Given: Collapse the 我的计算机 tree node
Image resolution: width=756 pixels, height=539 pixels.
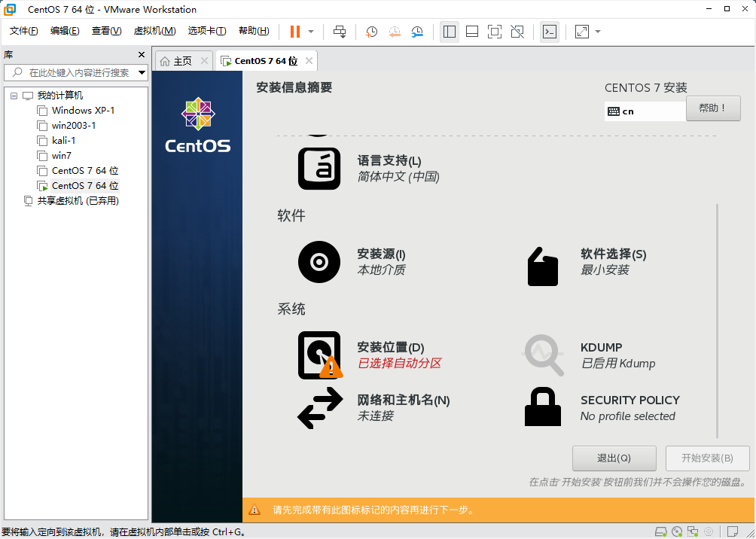Looking at the screenshot, I should point(14,96).
